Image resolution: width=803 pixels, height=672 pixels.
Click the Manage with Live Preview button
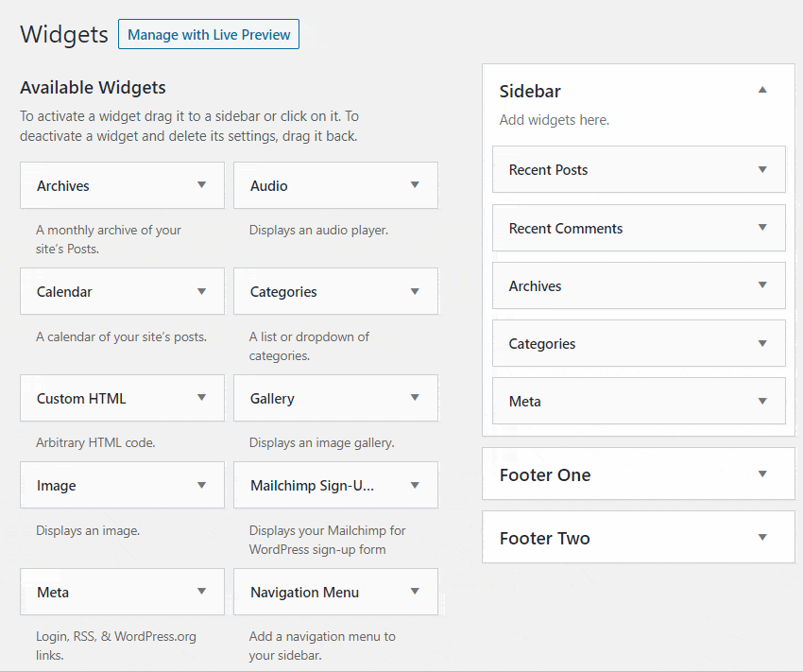pyautogui.click(x=208, y=34)
